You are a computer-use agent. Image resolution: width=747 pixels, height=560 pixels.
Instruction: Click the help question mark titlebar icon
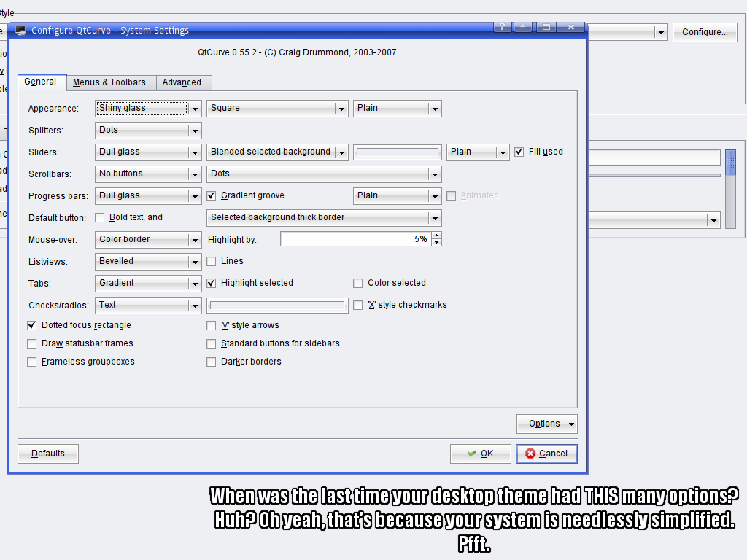502,27
